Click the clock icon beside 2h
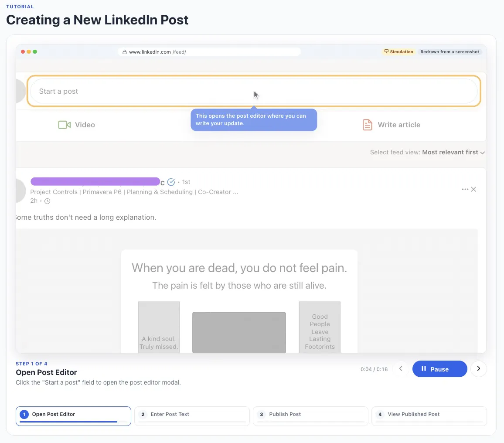The height and width of the screenshot is (443, 504). (47, 201)
